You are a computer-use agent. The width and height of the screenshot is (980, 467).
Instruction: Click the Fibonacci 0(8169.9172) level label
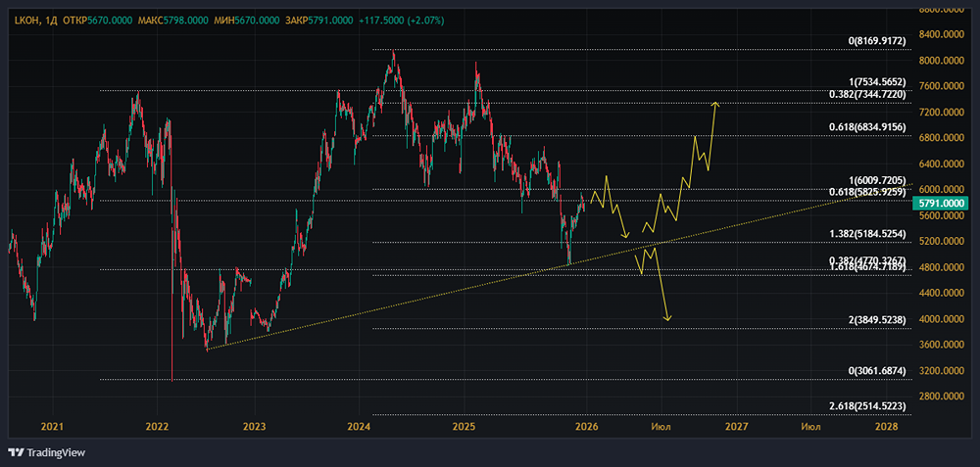pyautogui.click(x=876, y=42)
